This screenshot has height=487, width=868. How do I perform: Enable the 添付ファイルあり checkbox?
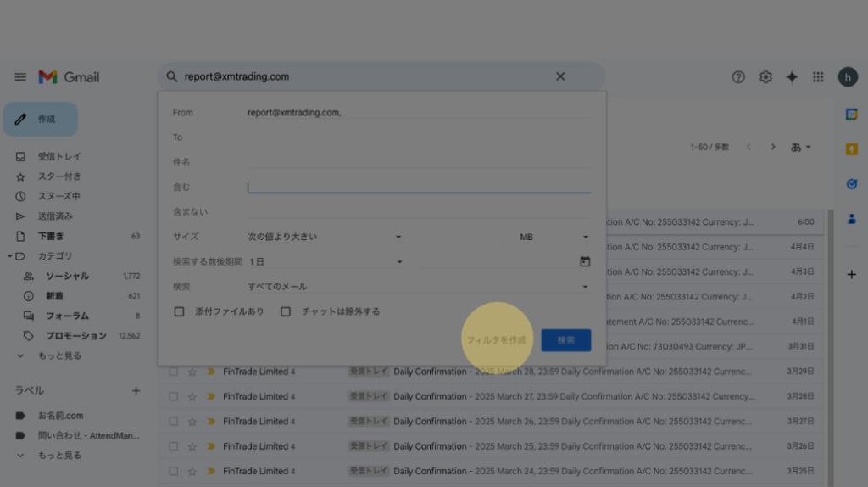click(179, 311)
